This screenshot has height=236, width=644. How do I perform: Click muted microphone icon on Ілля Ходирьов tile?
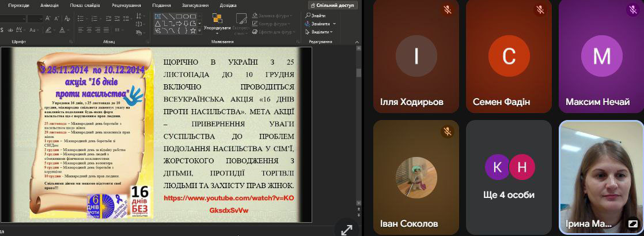tap(447, 10)
